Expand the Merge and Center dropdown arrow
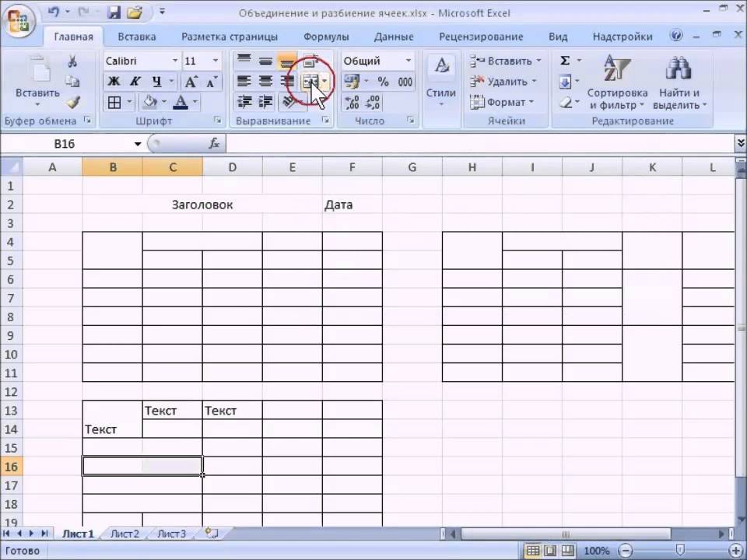Viewport: 747px width, 560px height. [x=325, y=82]
